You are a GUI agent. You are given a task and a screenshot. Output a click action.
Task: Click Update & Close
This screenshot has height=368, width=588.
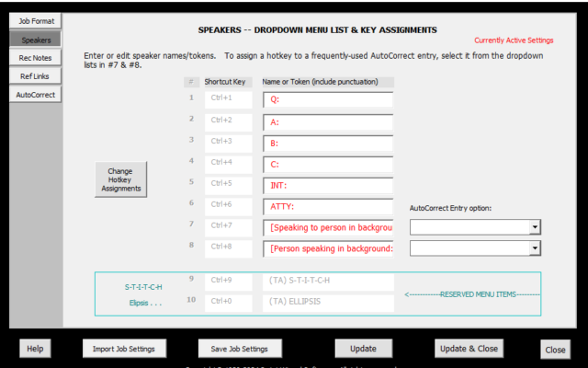(x=469, y=349)
